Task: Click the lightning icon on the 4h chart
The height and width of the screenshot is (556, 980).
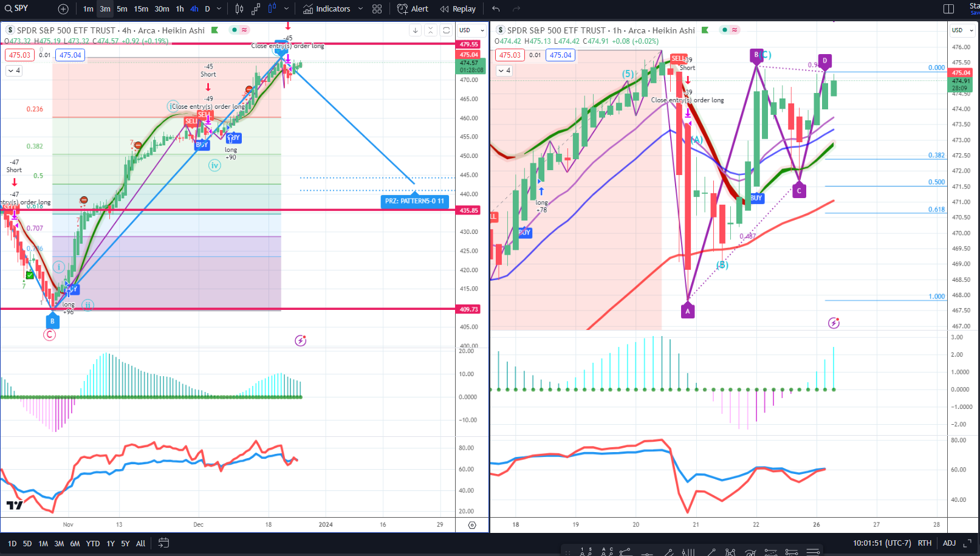Action: (300, 340)
